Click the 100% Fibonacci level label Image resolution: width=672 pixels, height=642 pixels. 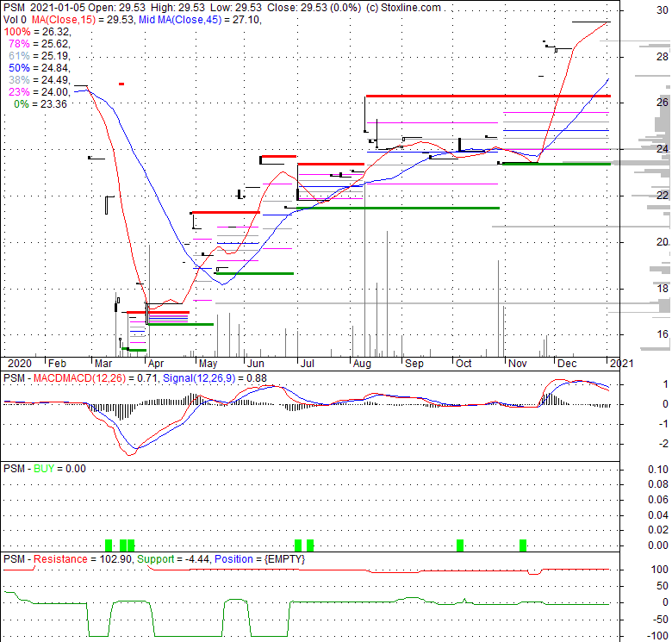click(17, 31)
